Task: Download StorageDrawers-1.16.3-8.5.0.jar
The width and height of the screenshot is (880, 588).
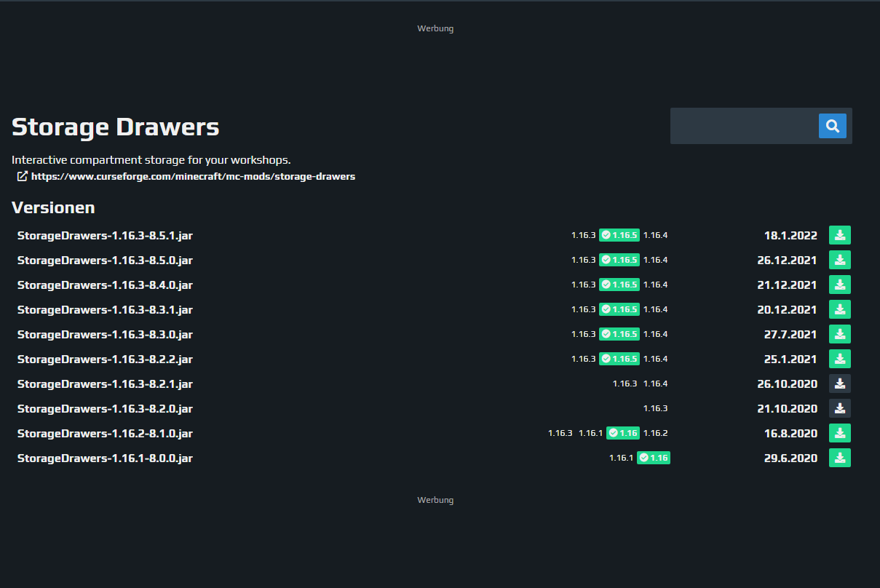Action: coord(840,260)
